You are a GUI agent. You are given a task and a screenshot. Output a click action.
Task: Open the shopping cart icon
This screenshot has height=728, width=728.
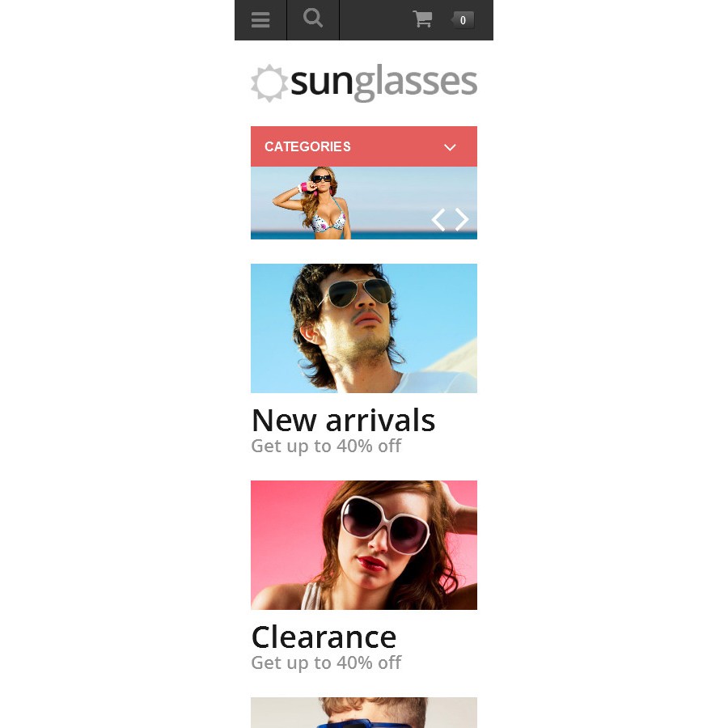pyautogui.click(x=422, y=19)
